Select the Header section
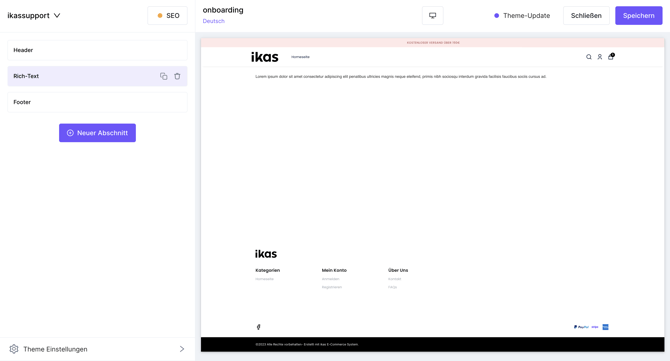670x361 pixels. (97, 50)
